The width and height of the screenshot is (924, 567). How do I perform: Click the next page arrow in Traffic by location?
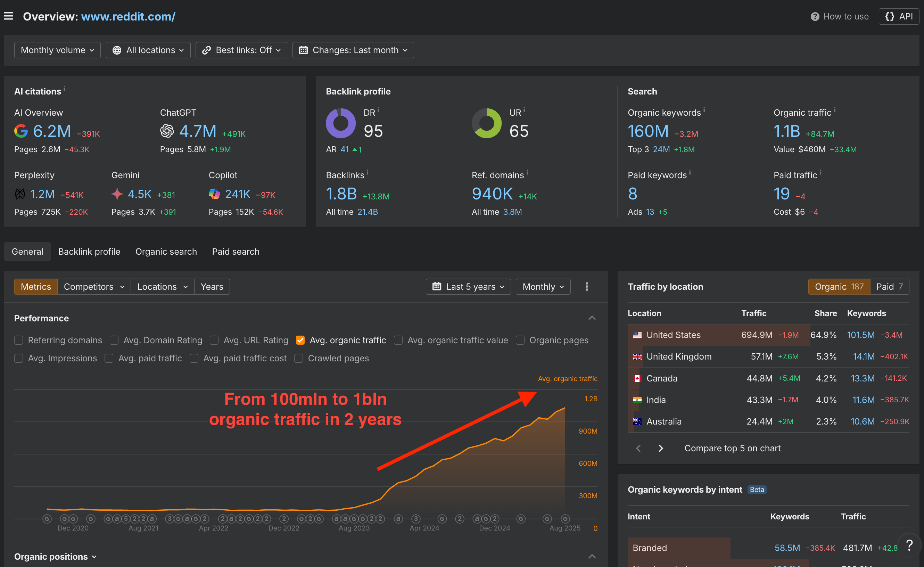[661, 448]
